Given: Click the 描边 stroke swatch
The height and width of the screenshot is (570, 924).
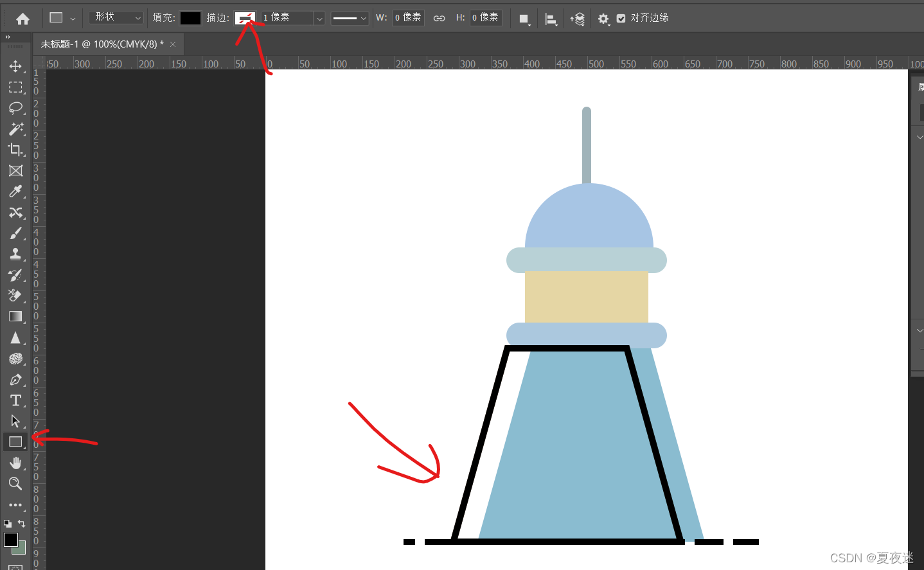Looking at the screenshot, I should coord(245,18).
